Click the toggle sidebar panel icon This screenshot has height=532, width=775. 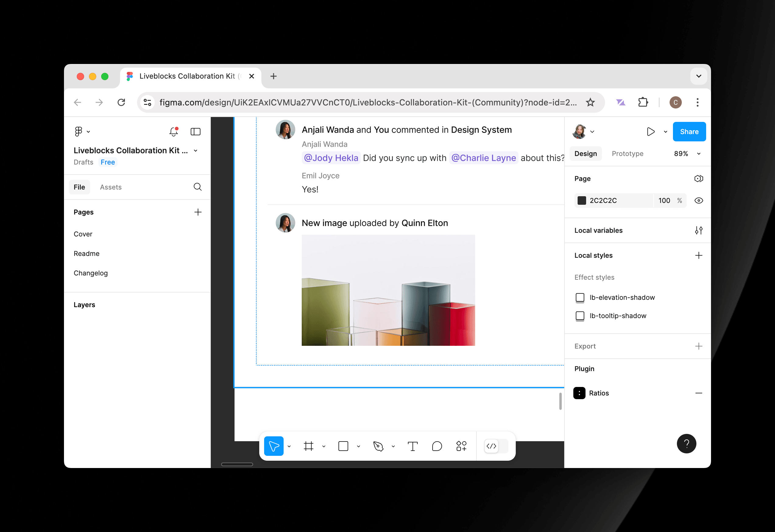point(195,131)
